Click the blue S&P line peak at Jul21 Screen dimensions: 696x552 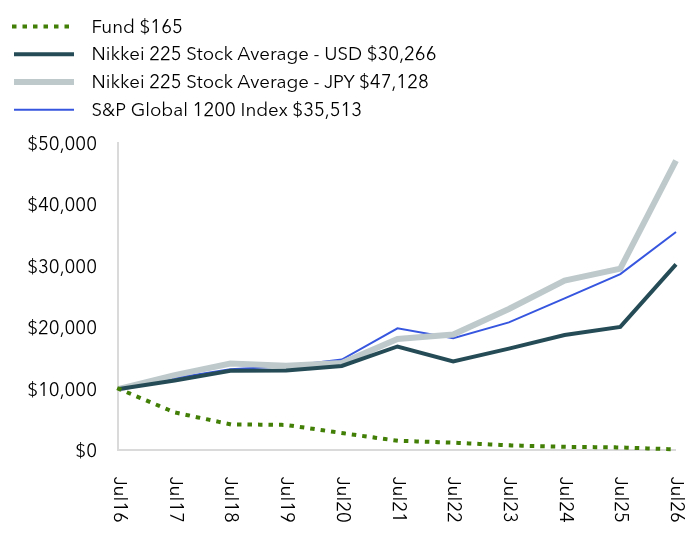(x=398, y=328)
